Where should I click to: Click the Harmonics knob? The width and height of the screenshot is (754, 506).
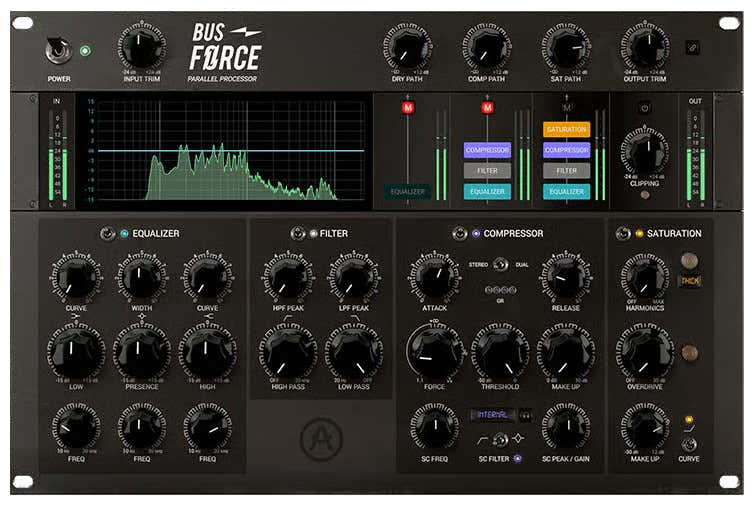645,278
